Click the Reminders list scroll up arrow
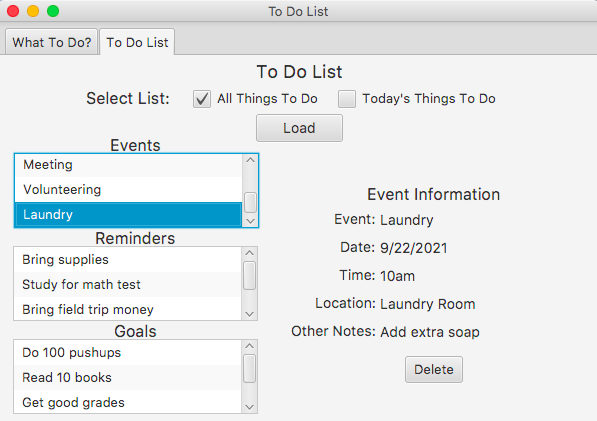This screenshot has height=421, width=597. (x=249, y=253)
